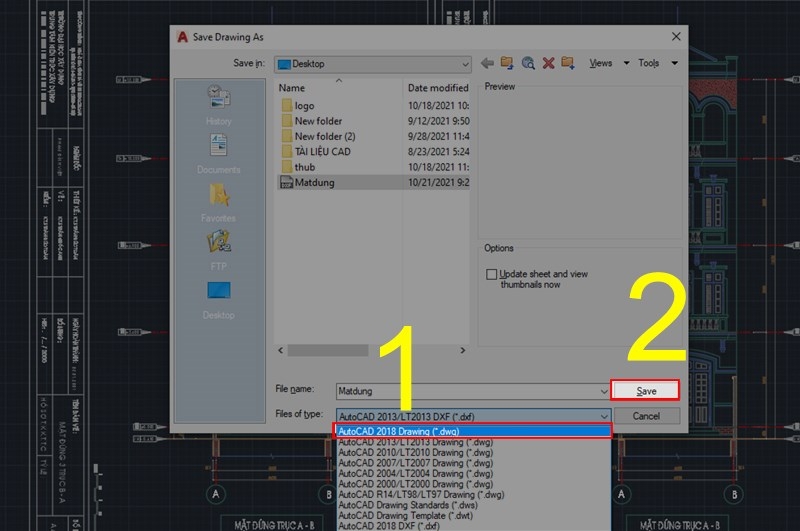Create a new folder with toolbar icon
The image size is (800, 531).
(568, 63)
